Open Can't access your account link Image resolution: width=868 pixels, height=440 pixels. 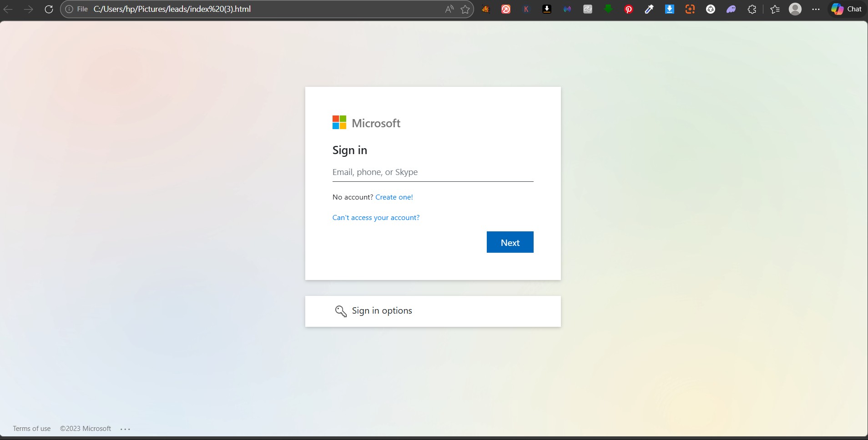tap(376, 217)
